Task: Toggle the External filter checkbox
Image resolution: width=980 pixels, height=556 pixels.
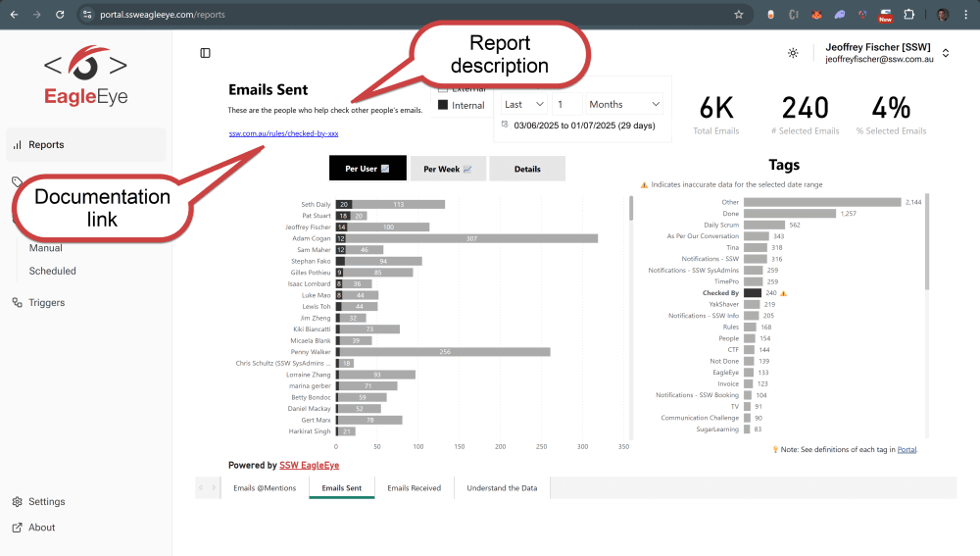Action: point(443,89)
